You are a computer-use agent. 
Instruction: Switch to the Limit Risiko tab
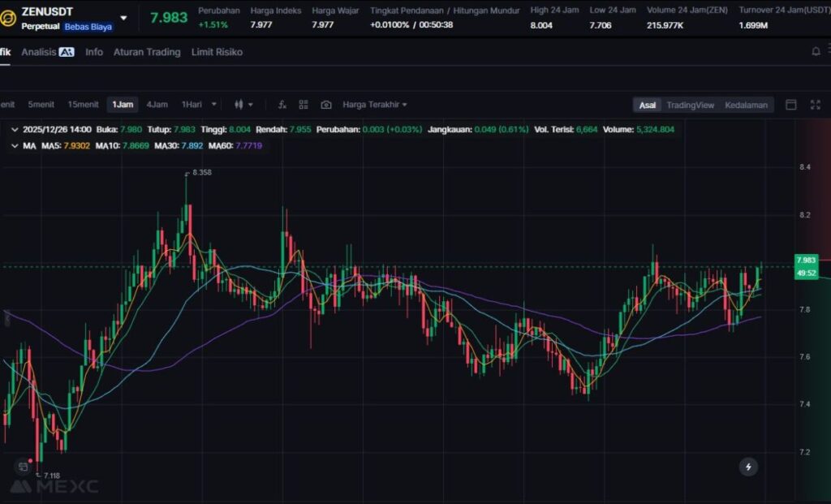[x=217, y=52]
